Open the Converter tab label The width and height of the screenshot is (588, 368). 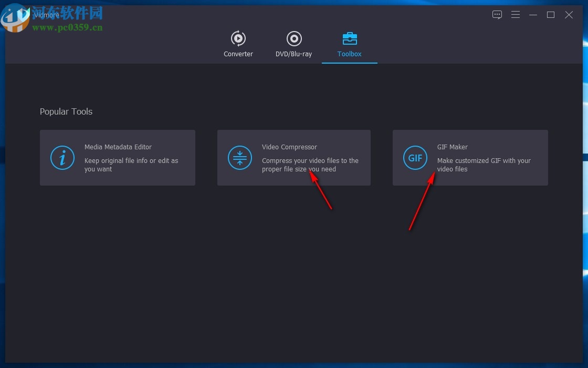point(238,54)
